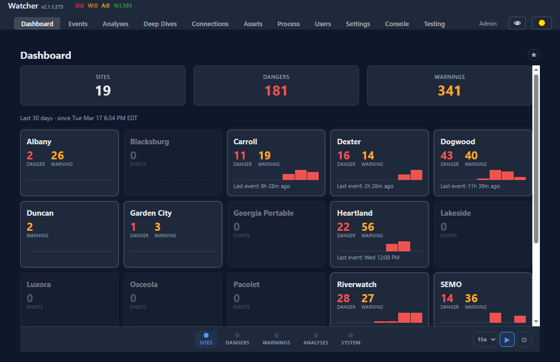This screenshot has width=560, height=362.
Task: Open the SEMO site card
Action: 483,299
